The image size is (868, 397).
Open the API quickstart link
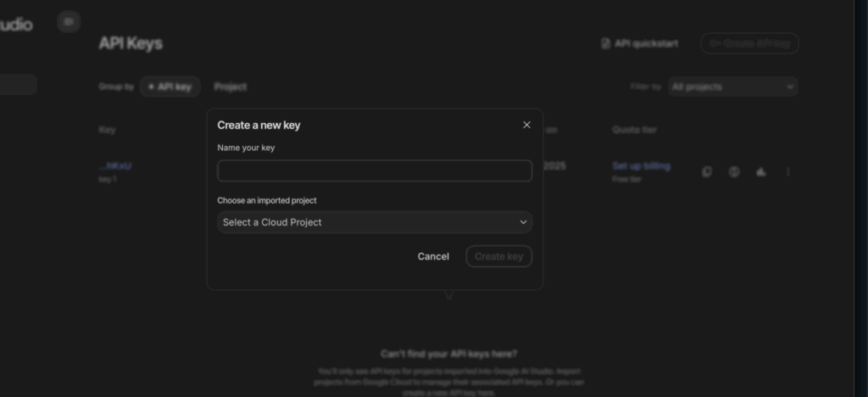click(x=646, y=43)
